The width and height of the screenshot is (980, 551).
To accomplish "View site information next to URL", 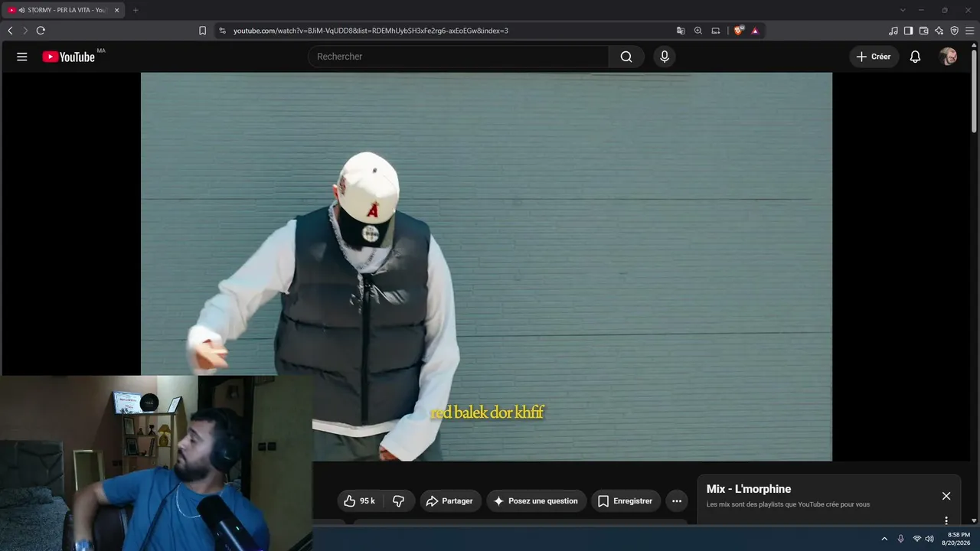I will (x=222, y=31).
